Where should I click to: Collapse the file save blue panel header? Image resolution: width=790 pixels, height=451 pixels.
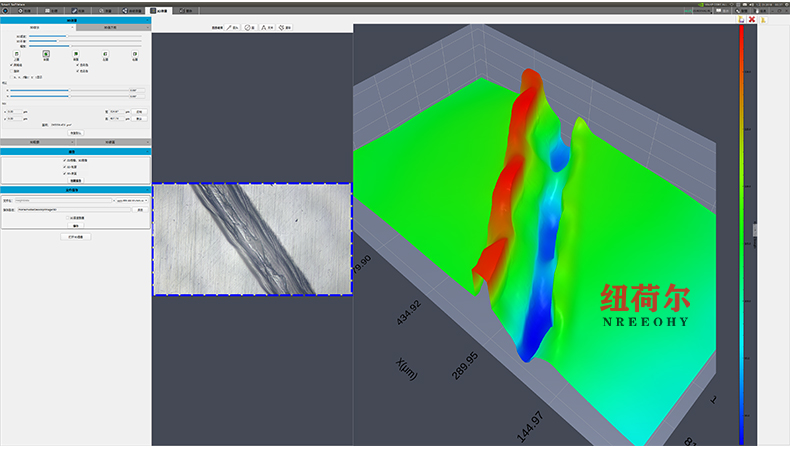[76, 190]
